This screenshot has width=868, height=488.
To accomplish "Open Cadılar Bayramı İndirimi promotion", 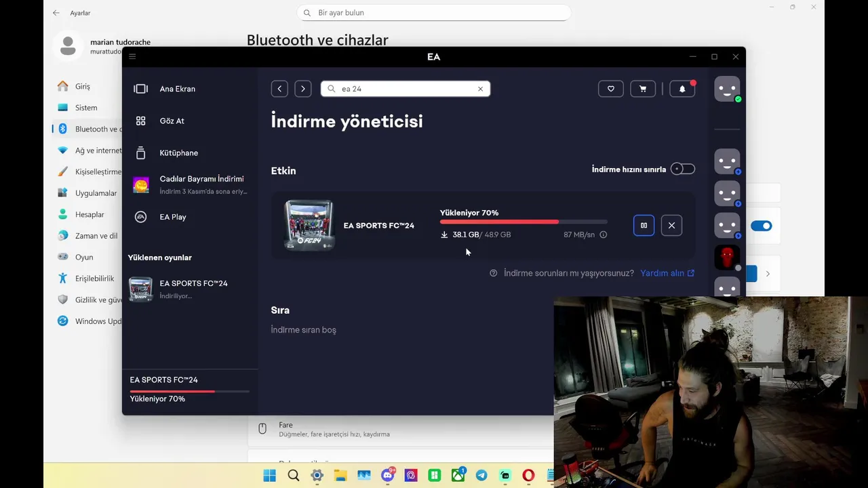I will [190, 184].
